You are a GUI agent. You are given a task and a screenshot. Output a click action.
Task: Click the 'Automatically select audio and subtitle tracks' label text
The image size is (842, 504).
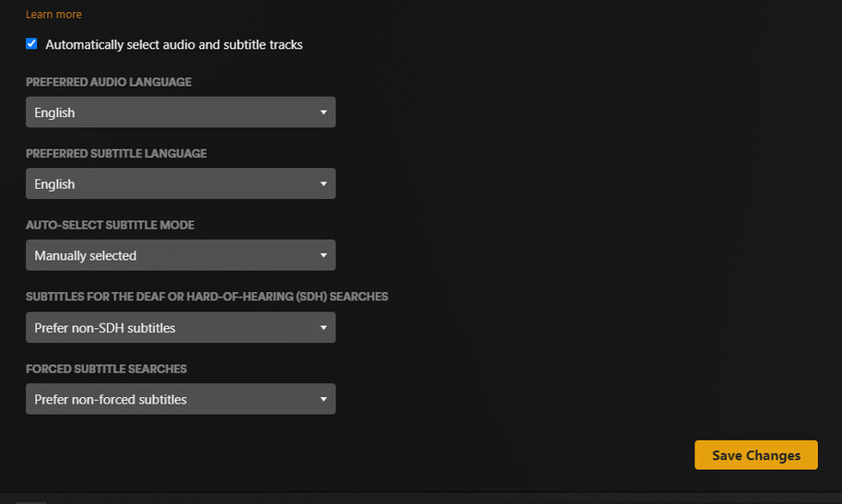(174, 44)
